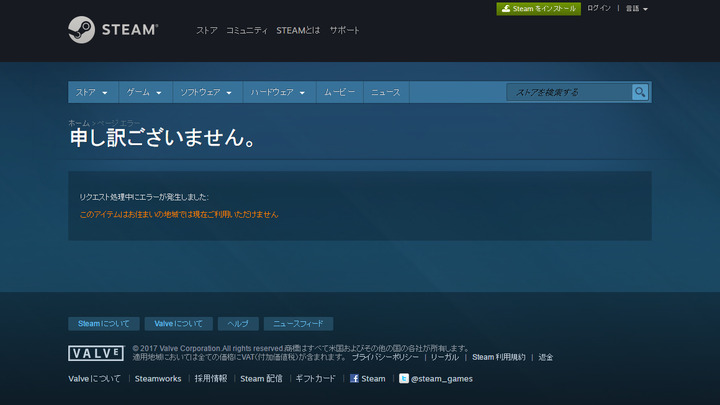This screenshot has width=720, height=405.
Task: Click the Valveについて footer button
Action: [179, 324]
